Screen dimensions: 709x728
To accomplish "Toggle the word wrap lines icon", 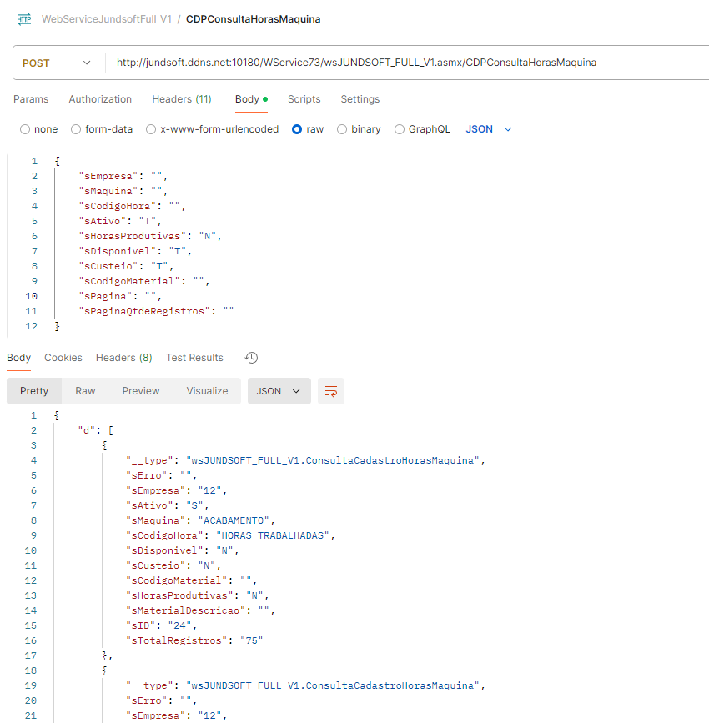I will [331, 391].
